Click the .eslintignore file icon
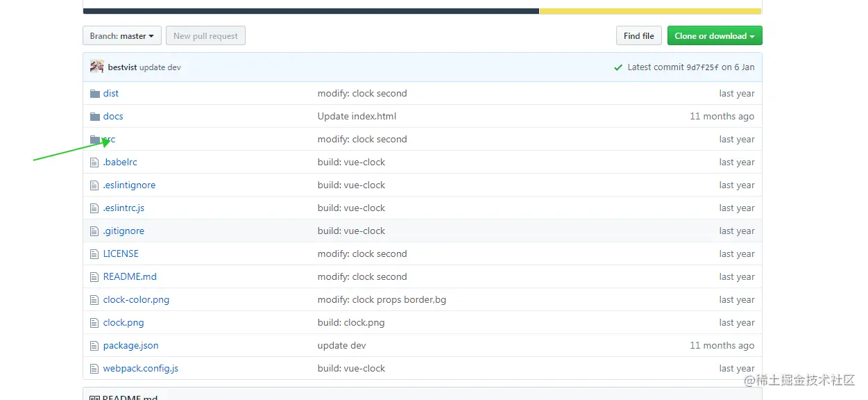Image resolution: width=868 pixels, height=400 pixels. [x=95, y=185]
